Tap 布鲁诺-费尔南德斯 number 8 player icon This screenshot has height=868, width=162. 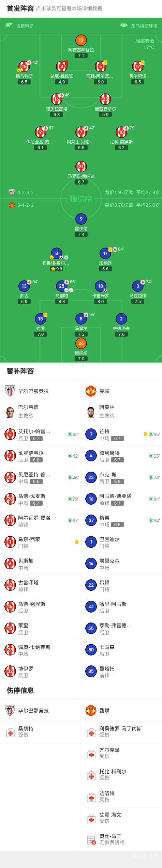point(57,253)
